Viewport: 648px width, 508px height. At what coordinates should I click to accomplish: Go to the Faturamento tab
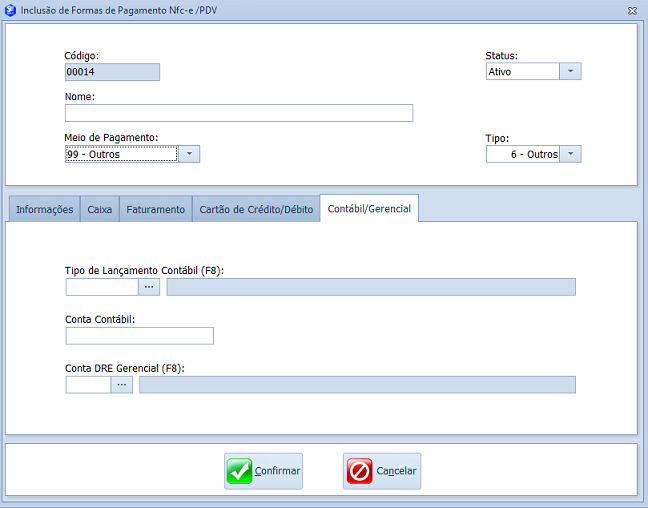[155, 209]
